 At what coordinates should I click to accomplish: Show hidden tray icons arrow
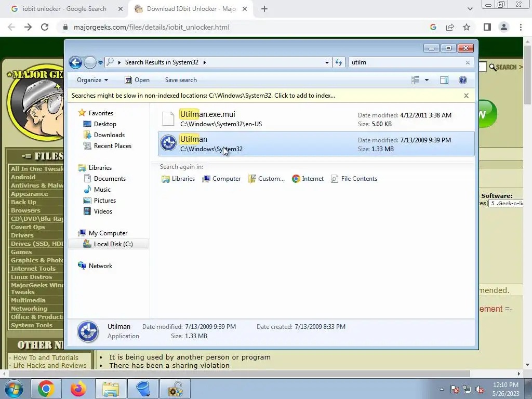(442, 389)
